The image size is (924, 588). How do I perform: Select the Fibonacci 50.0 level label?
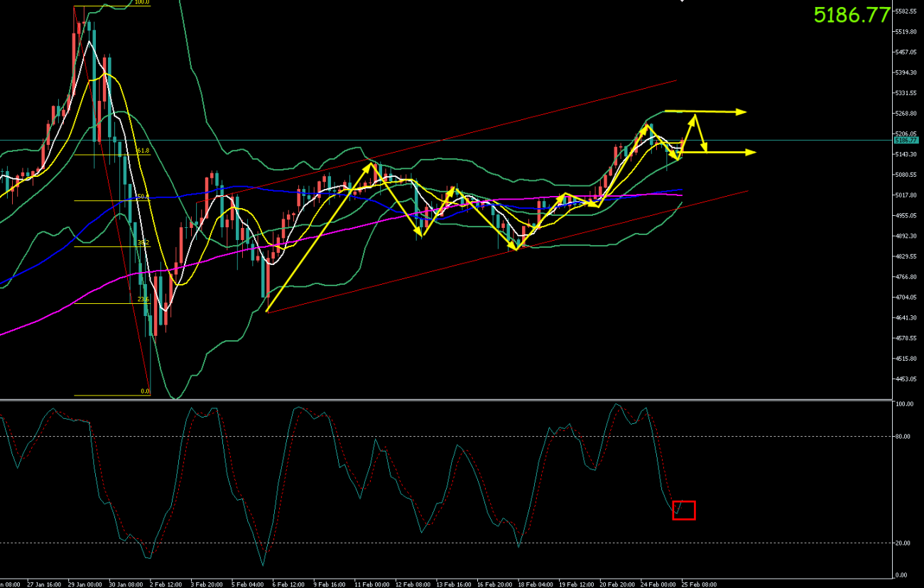click(x=142, y=197)
